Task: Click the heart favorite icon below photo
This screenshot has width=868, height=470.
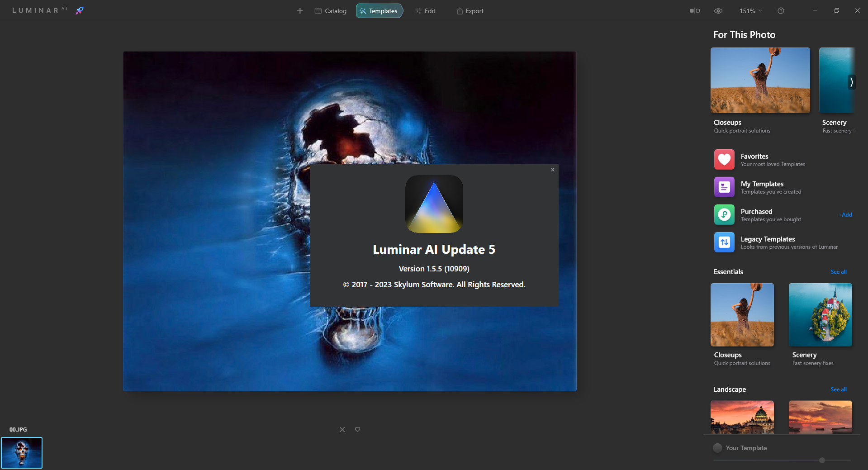Action: [x=357, y=429]
